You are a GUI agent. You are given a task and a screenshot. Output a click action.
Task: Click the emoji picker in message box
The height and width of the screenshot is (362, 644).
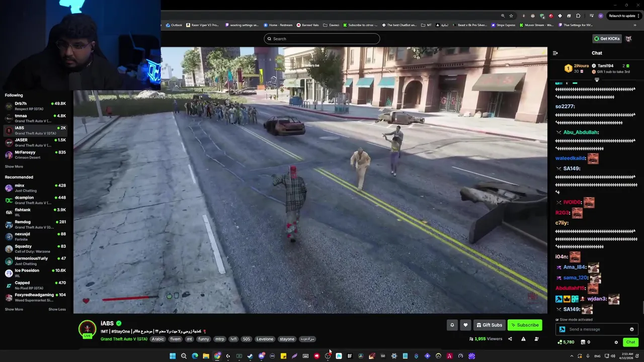(x=632, y=329)
